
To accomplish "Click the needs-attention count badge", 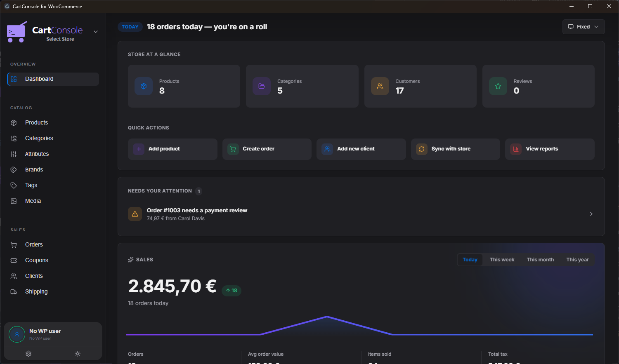I will click(x=199, y=191).
